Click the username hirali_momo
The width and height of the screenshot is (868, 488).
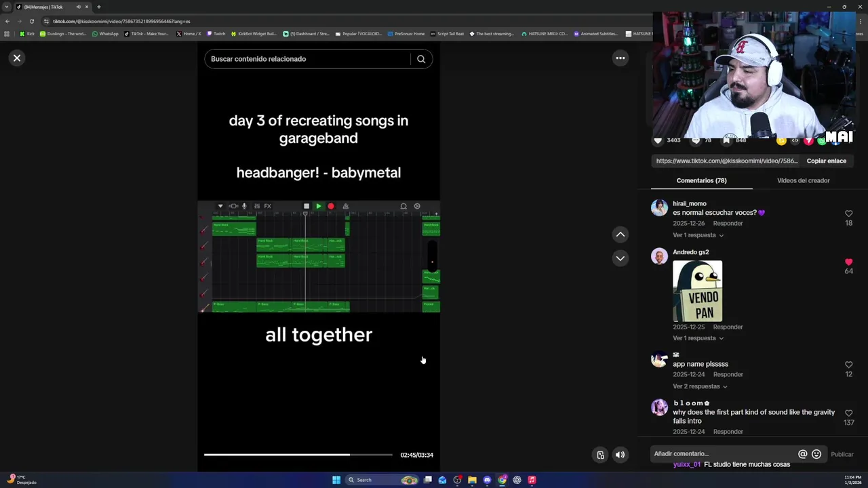(690, 204)
